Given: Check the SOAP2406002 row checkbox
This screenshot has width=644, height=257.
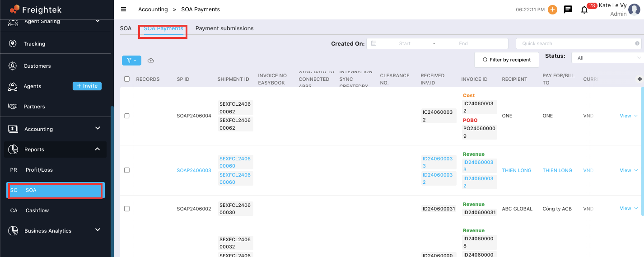Looking at the screenshot, I should coord(127,209).
